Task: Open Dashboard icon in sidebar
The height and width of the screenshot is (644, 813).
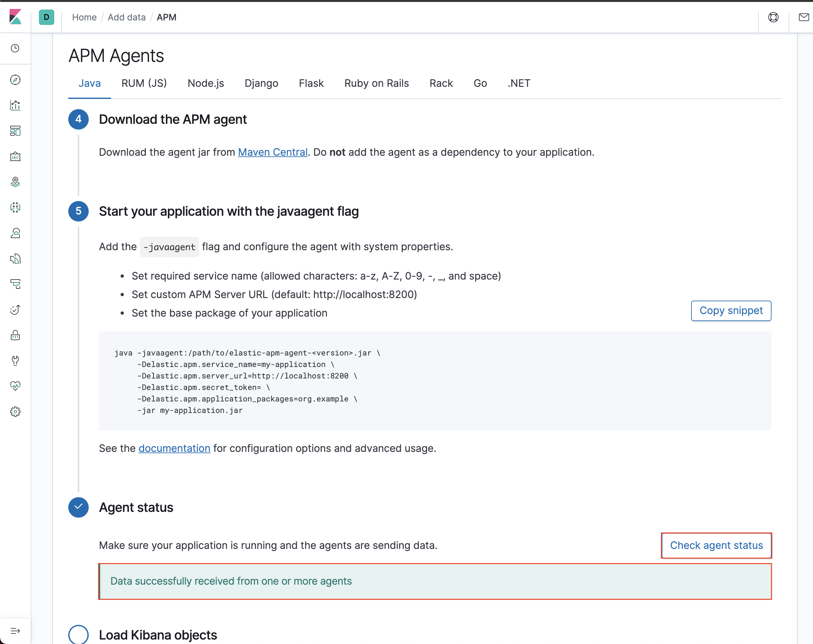Action: [15, 131]
